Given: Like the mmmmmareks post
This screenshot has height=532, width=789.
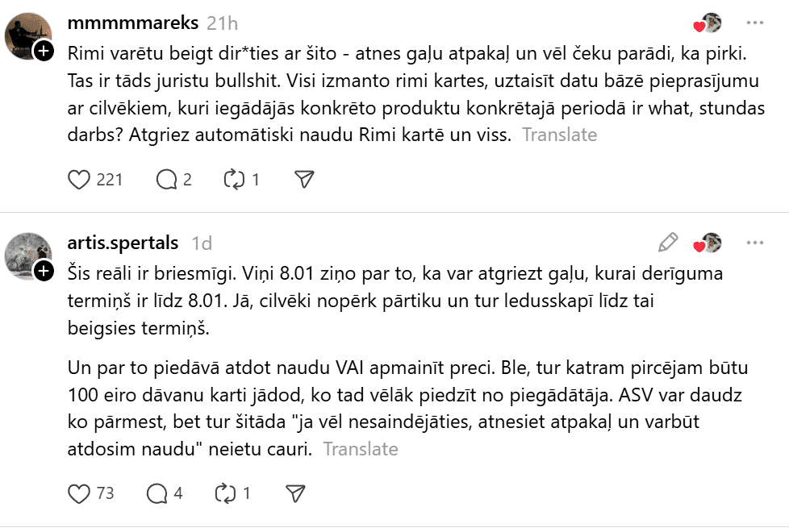Looking at the screenshot, I should point(79,179).
